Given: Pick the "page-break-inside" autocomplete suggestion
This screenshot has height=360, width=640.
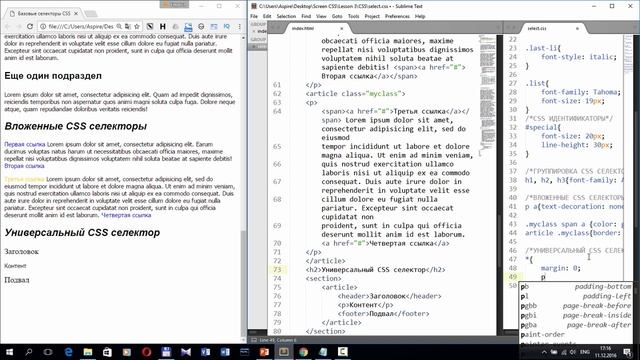Looking at the screenshot, I should point(576,315).
